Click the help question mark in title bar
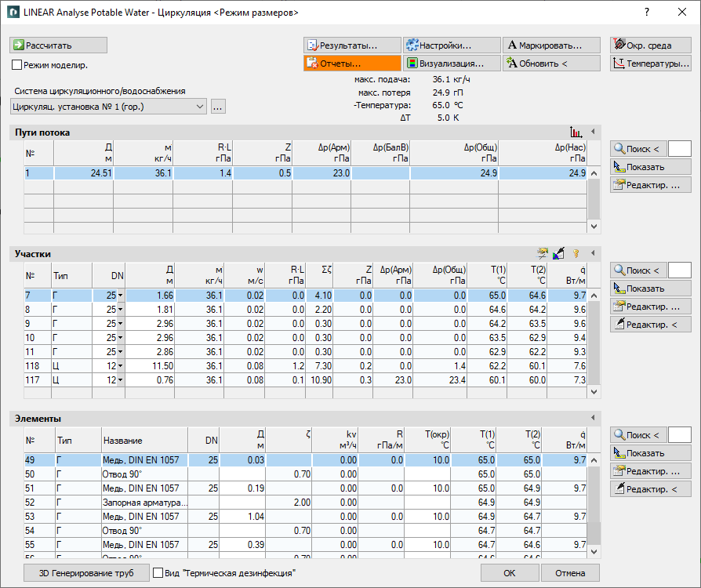 pos(646,12)
